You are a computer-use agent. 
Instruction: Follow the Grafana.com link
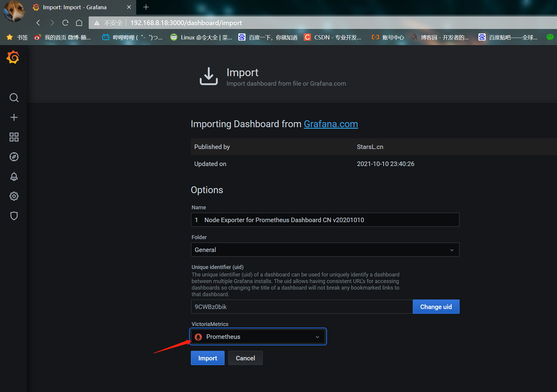[x=331, y=124]
